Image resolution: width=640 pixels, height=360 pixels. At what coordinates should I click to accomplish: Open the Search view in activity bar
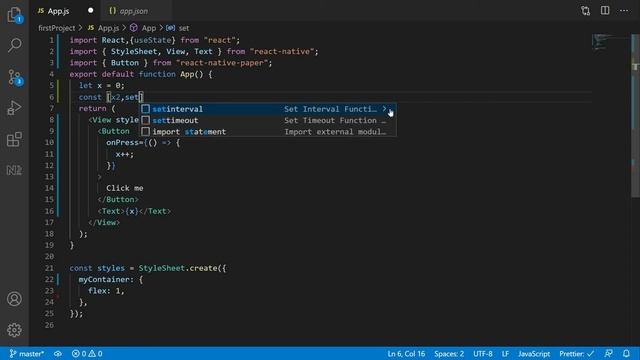15,45
